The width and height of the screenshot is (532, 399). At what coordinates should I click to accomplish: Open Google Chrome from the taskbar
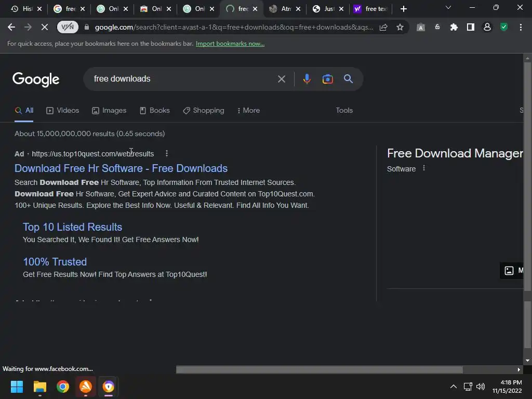pyautogui.click(x=63, y=387)
